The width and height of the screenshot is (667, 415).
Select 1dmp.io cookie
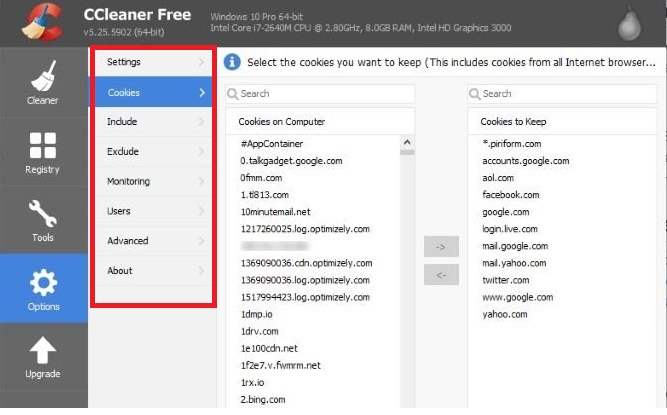pos(257,314)
